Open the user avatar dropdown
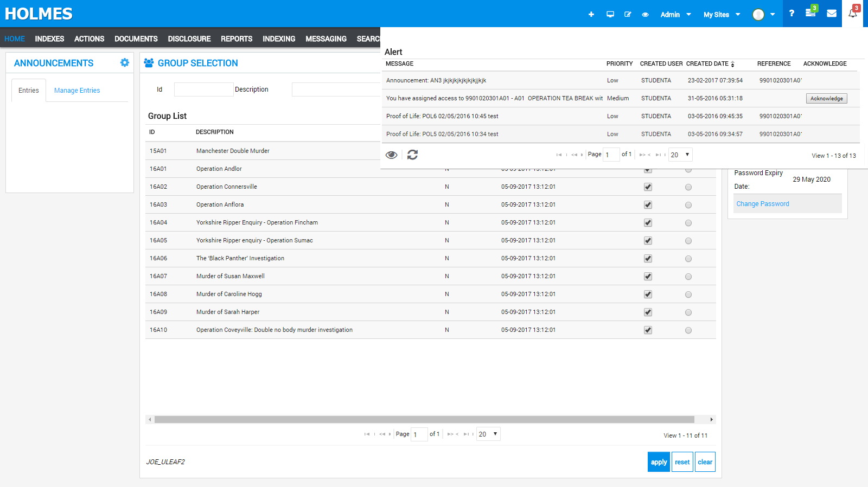 [764, 15]
